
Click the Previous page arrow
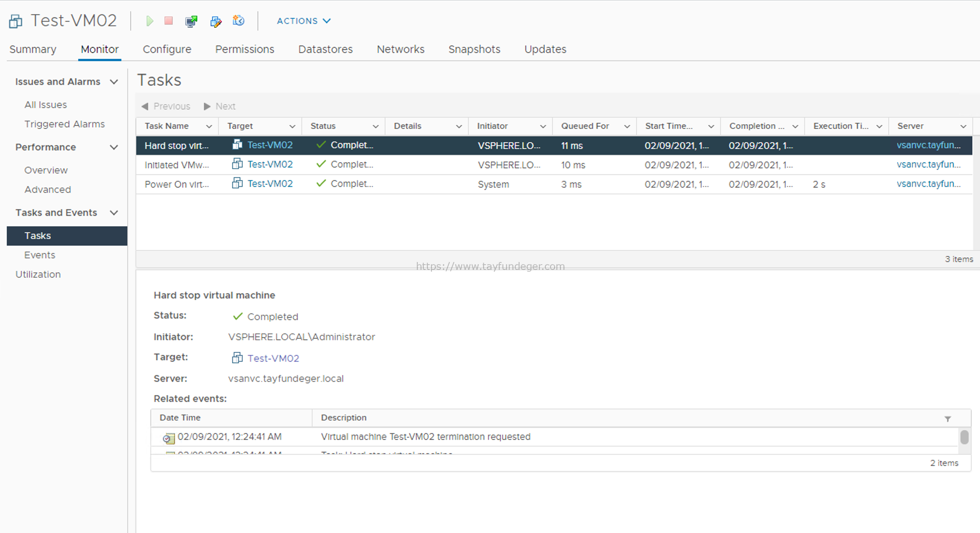145,106
